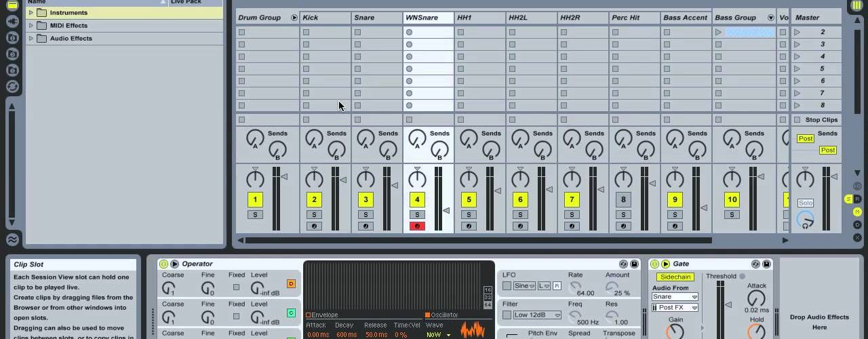Fold the Bass Group track
868x339 pixels.
point(770,18)
